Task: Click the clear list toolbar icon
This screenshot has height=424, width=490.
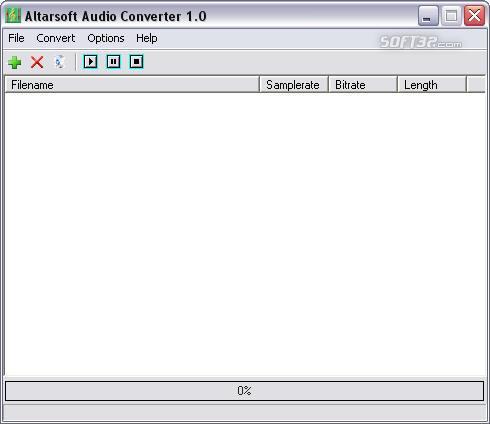Action: 59,62
